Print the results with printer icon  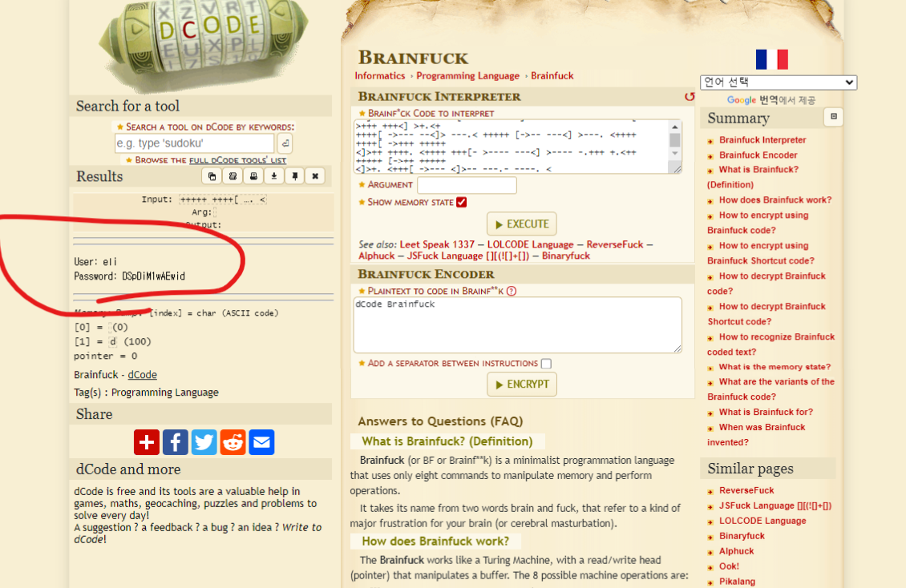[253, 176]
